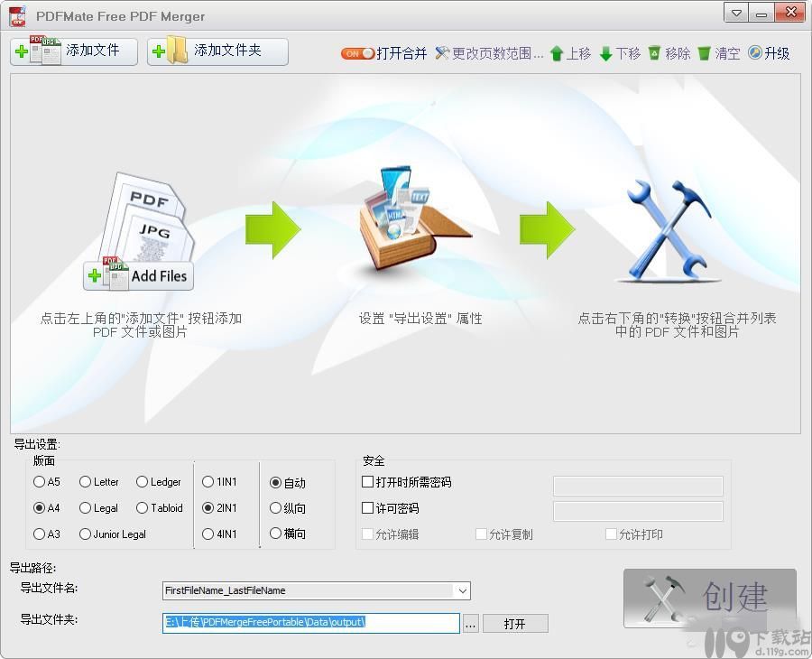812x659 pixels.
Task: Click the green 下移 move down arrow
Action: (x=606, y=53)
